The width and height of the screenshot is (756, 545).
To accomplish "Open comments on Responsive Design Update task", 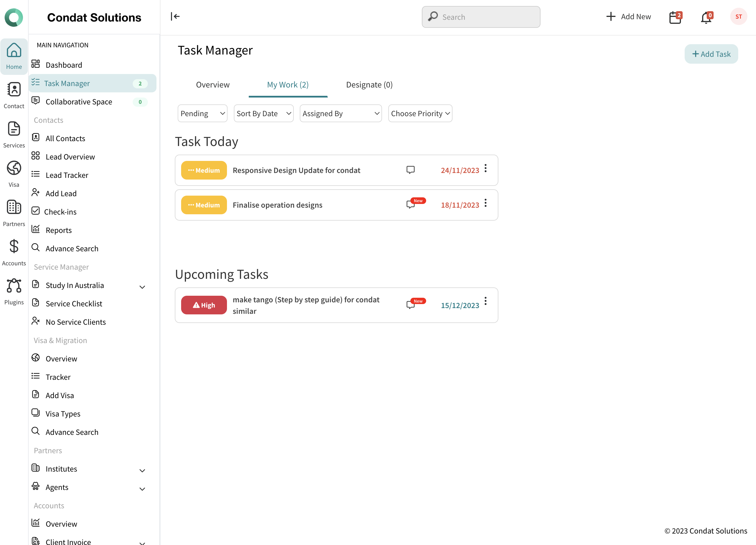I will tap(410, 170).
